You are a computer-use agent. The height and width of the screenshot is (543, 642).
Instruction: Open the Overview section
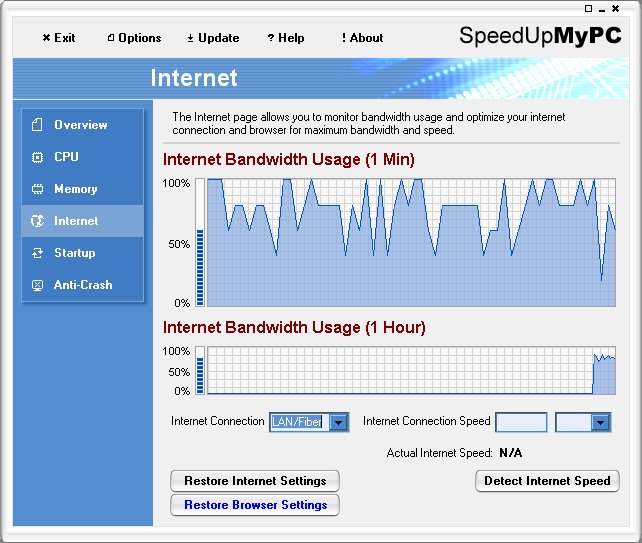[x=83, y=124]
